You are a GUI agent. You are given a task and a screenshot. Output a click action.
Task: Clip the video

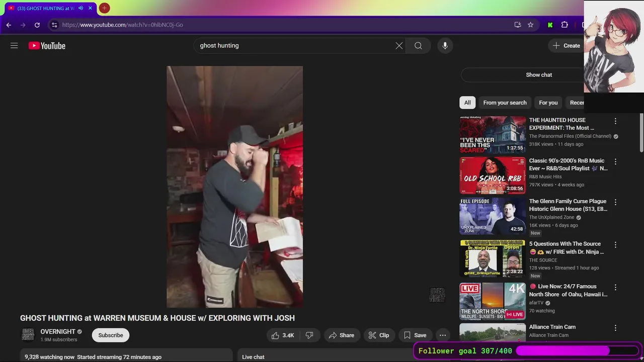click(x=379, y=335)
